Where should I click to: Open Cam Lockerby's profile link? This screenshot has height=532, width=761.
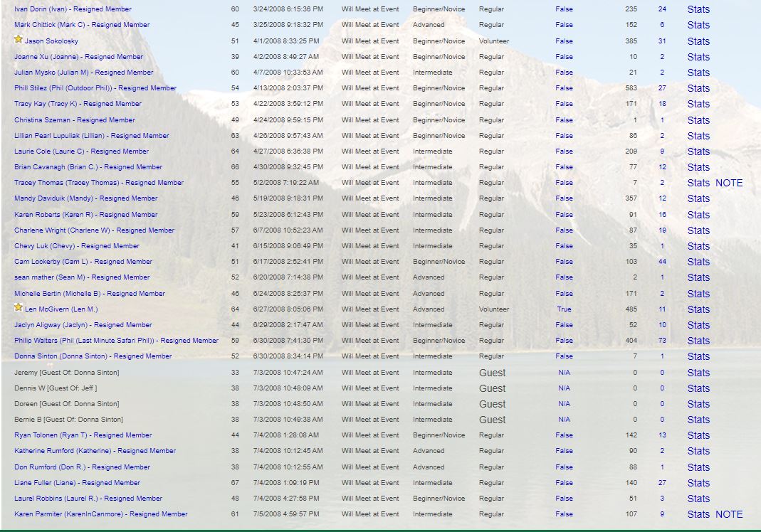coord(83,262)
